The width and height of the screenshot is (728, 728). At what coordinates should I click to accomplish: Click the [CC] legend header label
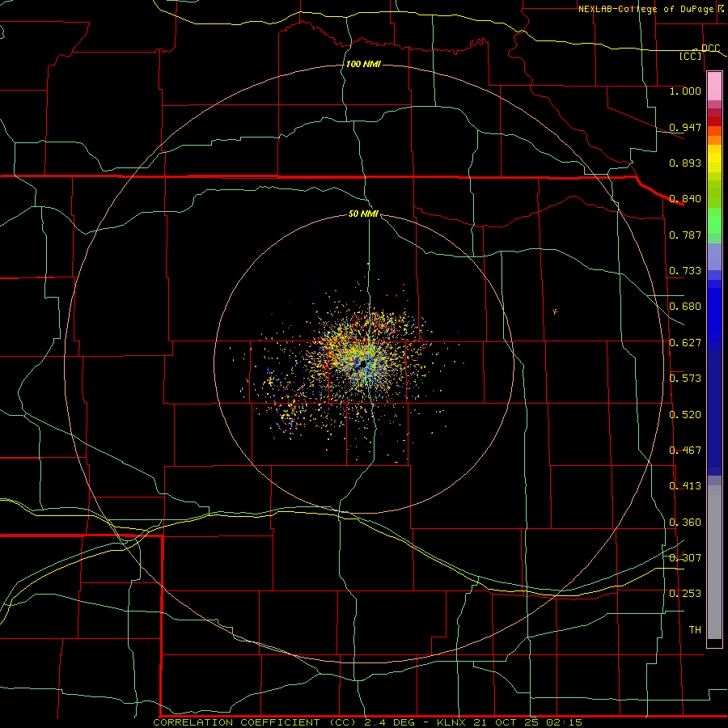coord(691,56)
